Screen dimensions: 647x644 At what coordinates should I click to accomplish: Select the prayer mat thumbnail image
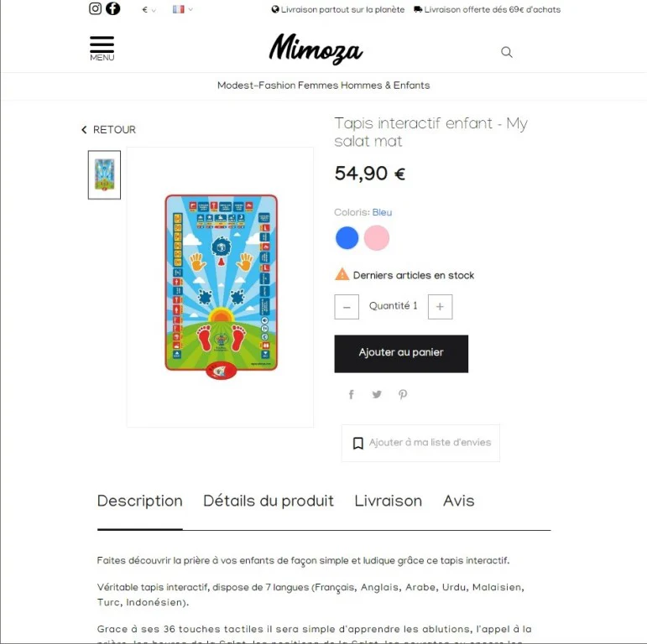point(104,174)
